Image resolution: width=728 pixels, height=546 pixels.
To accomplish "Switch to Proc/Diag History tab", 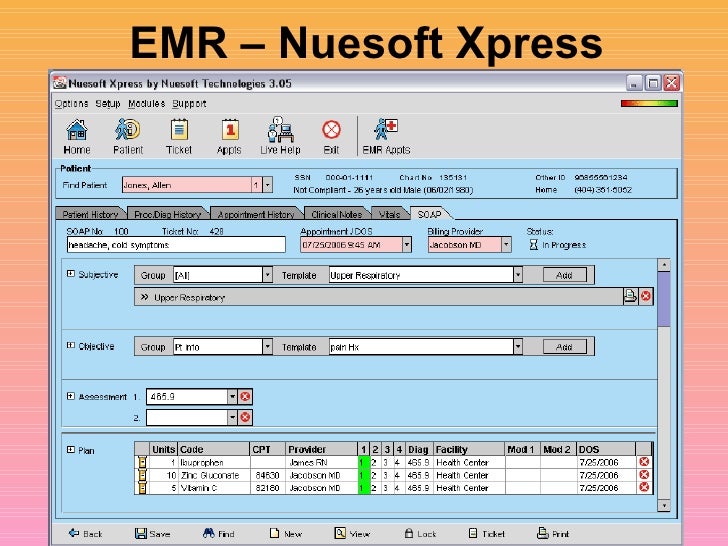I will point(168,214).
